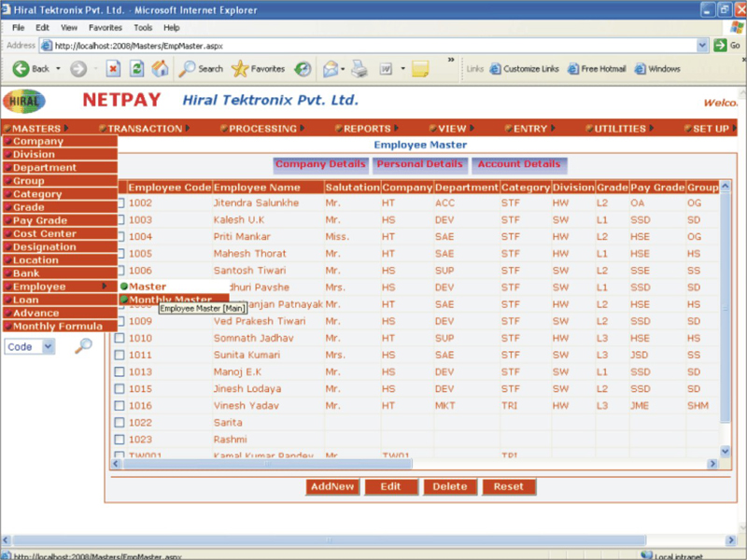
Task: Click the green Go arrow icon
Action: (720, 46)
